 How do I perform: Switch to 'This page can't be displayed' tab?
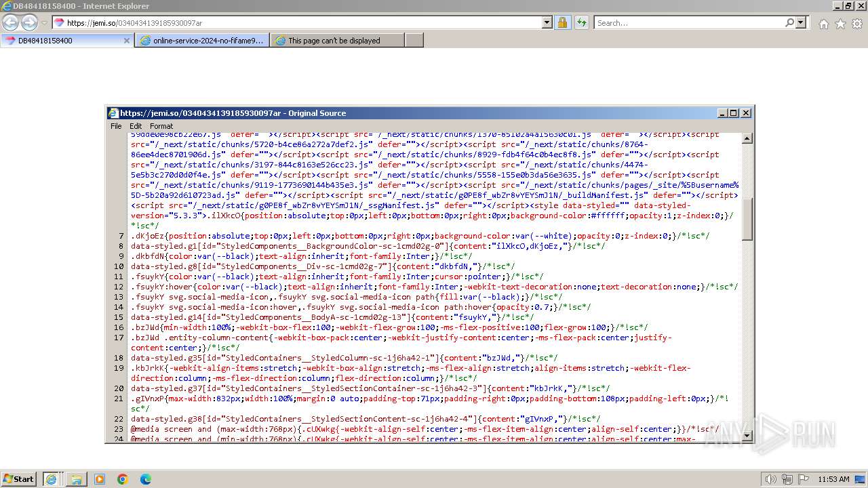[x=337, y=40]
